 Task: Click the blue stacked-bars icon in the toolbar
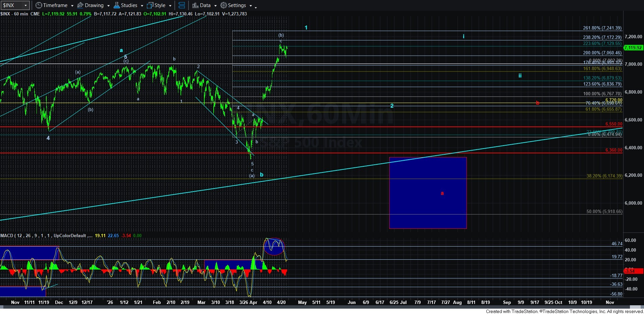coord(181,5)
